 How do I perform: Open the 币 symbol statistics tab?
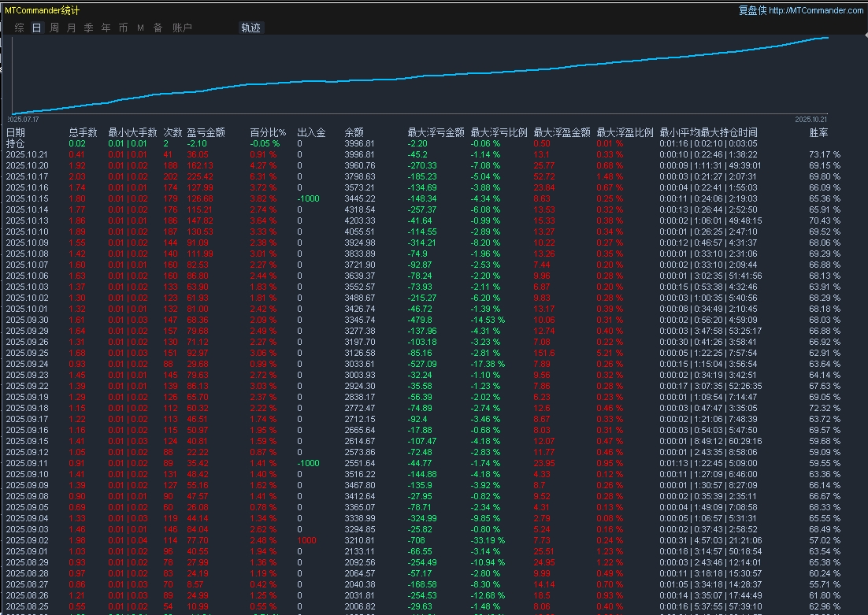pyautogui.click(x=123, y=28)
